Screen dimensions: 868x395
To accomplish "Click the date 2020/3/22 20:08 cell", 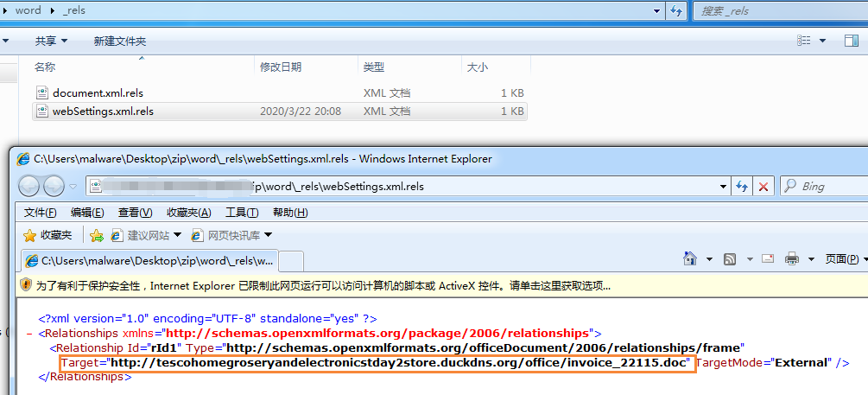I will (301, 111).
